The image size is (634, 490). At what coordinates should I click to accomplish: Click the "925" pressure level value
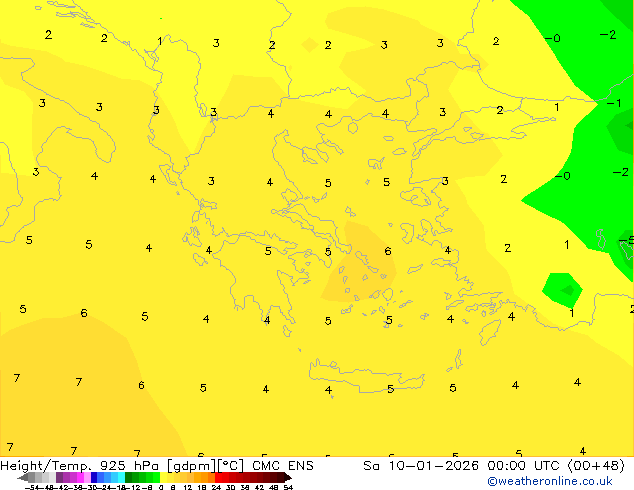click(113, 466)
